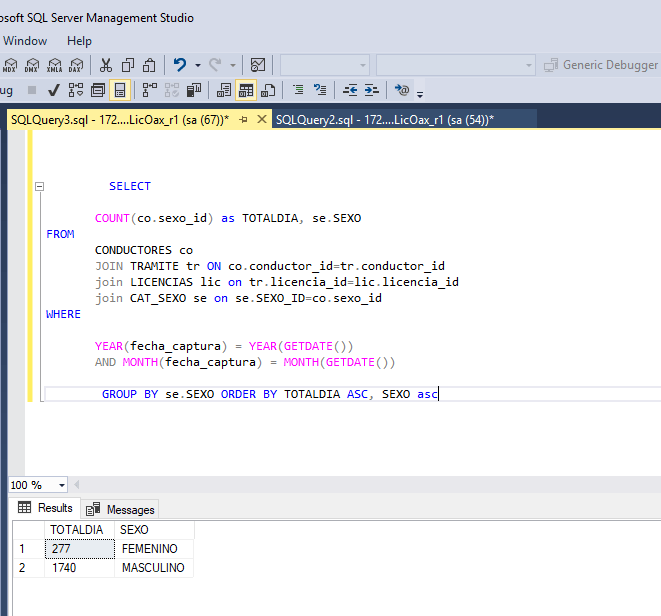The width and height of the screenshot is (661, 616).
Task: Cut the selection with the scissors icon
Action: click(x=106, y=65)
